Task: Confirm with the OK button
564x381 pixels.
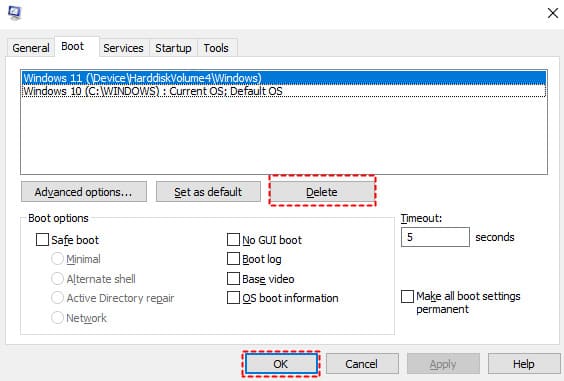Action: 281,364
